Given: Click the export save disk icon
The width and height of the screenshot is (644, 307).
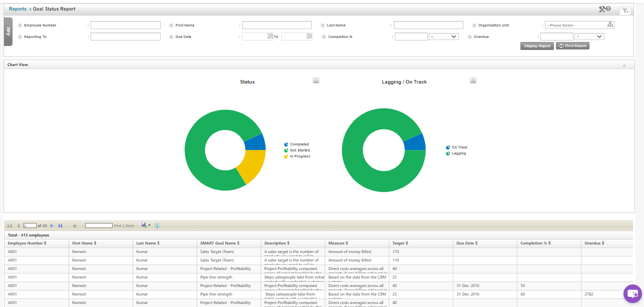Looking at the screenshot, I should click(x=144, y=225).
